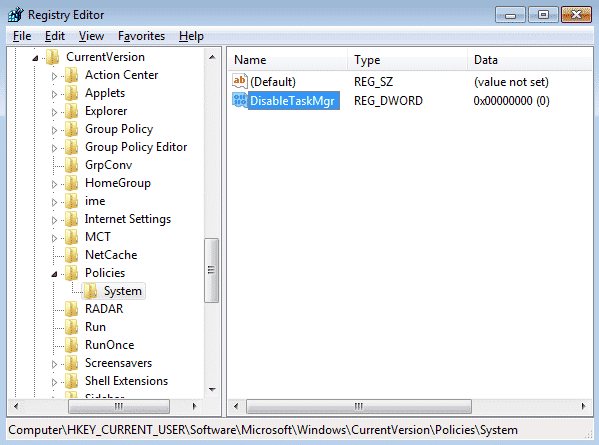Sort values by Type column header
This screenshot has height=445, width=599.
click(x=408, y=60)
